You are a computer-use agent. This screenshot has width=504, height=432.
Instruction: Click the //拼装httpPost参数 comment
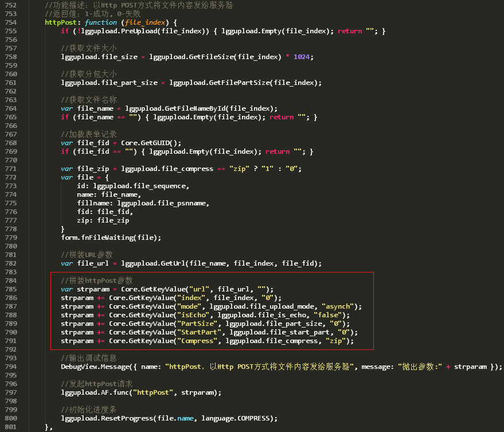click(x=97, y=281)
